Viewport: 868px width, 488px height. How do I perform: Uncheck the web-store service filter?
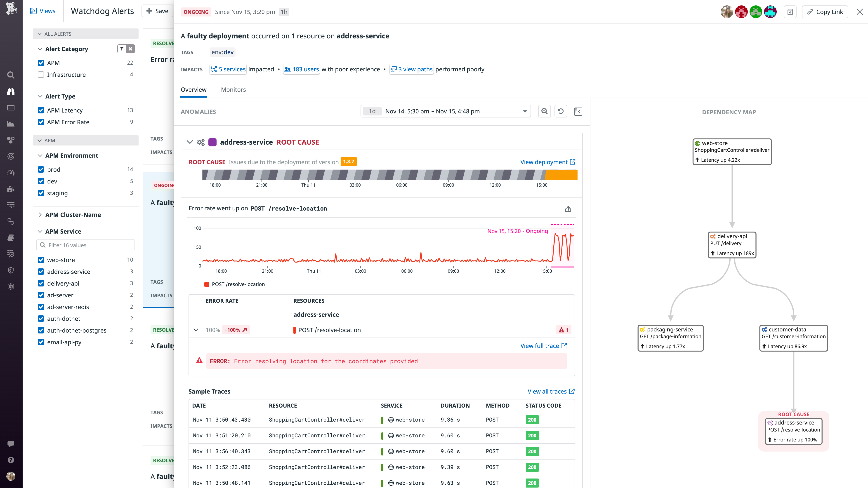pos(41,260)
